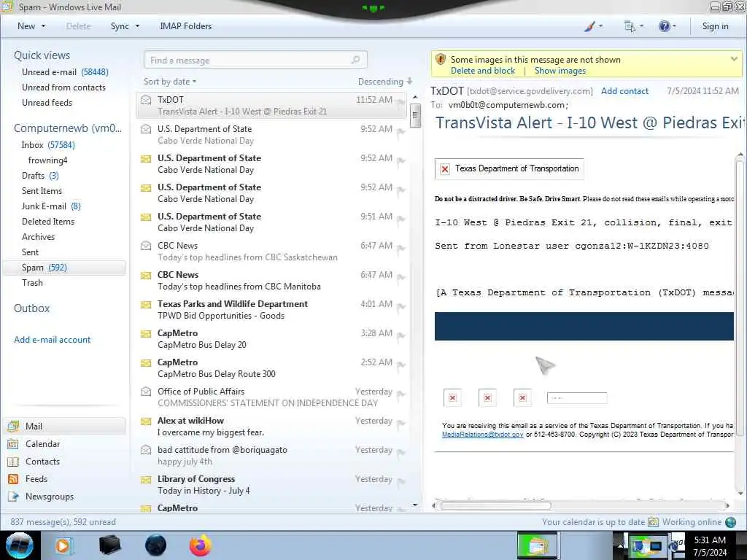
Task: Click the Delete toolbar button
Action: pyautogui.click(x=79, y=26)
